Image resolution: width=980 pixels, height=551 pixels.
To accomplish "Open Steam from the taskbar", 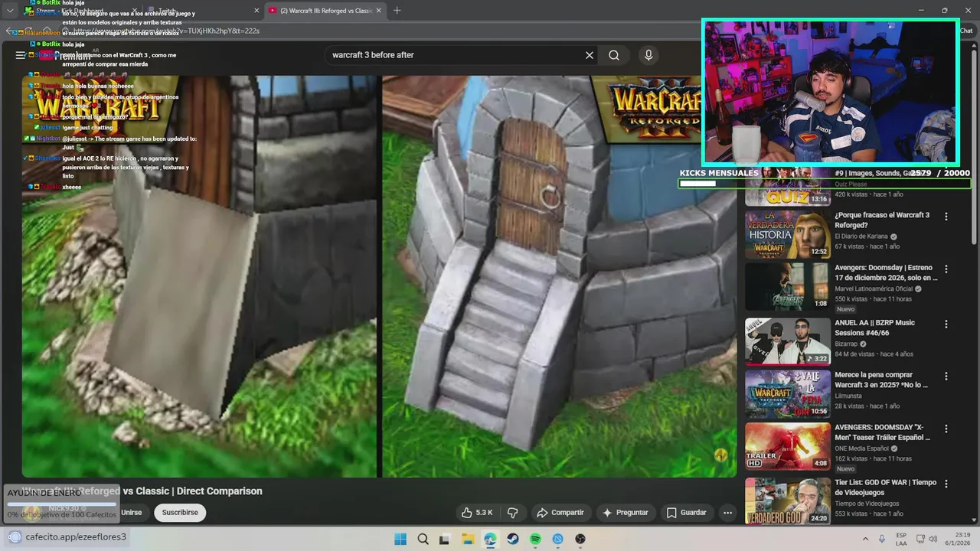I will [x=513, y=539].
